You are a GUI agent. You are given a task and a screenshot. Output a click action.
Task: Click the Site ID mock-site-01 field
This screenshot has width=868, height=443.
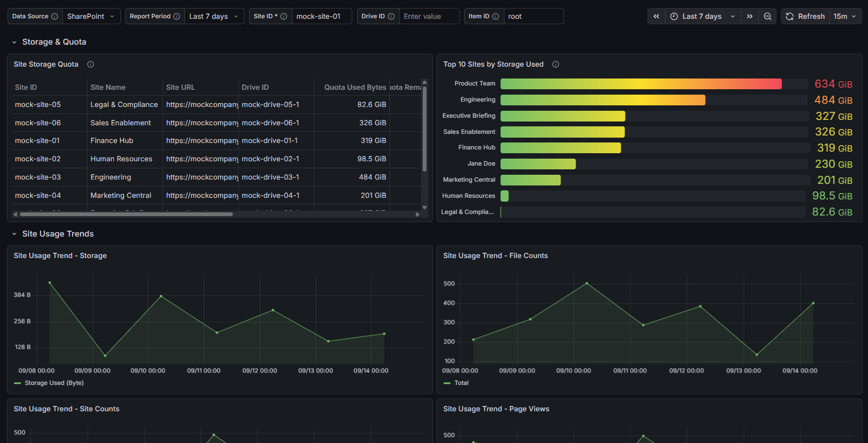(x=322, y=16)
